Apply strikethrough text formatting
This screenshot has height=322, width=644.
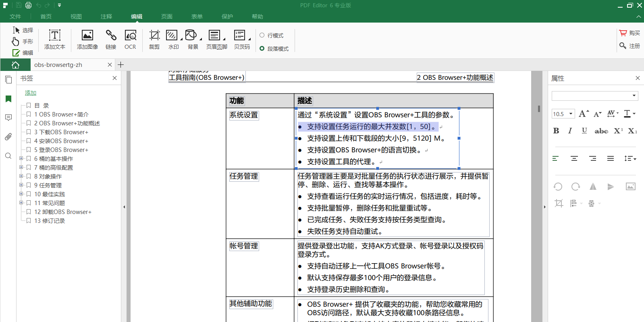click(x=601, y=131)
